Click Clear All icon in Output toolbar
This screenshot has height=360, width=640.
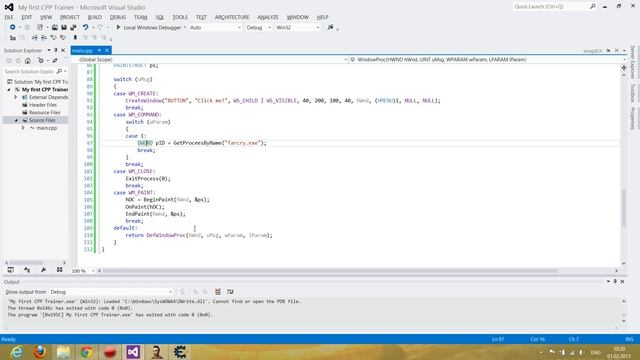(218, 291)
